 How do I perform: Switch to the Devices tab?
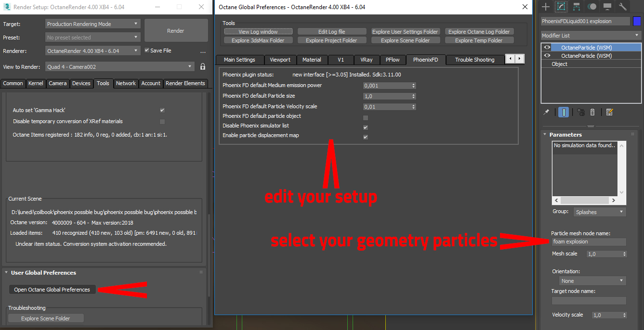tap(81, 83)
